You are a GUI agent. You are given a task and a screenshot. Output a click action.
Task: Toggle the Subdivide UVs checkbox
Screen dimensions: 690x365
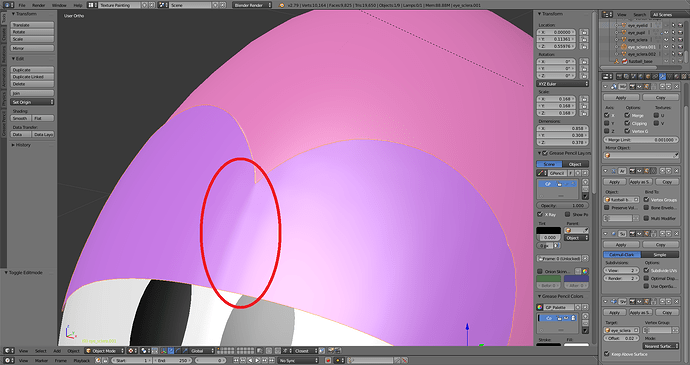[646, 270]
